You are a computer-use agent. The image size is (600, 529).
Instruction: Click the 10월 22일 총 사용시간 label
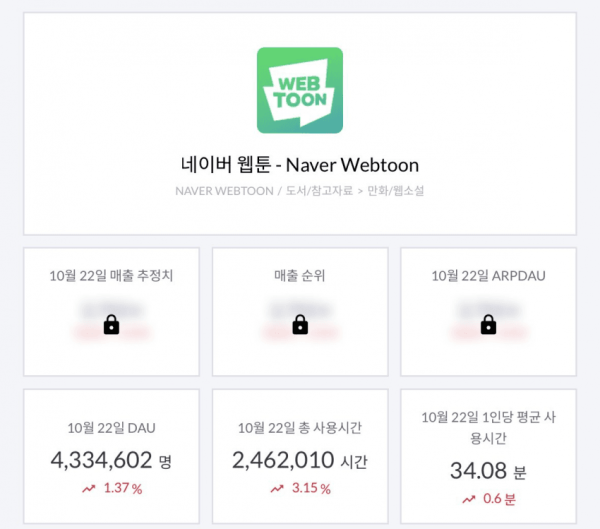(x=300, y=428)
